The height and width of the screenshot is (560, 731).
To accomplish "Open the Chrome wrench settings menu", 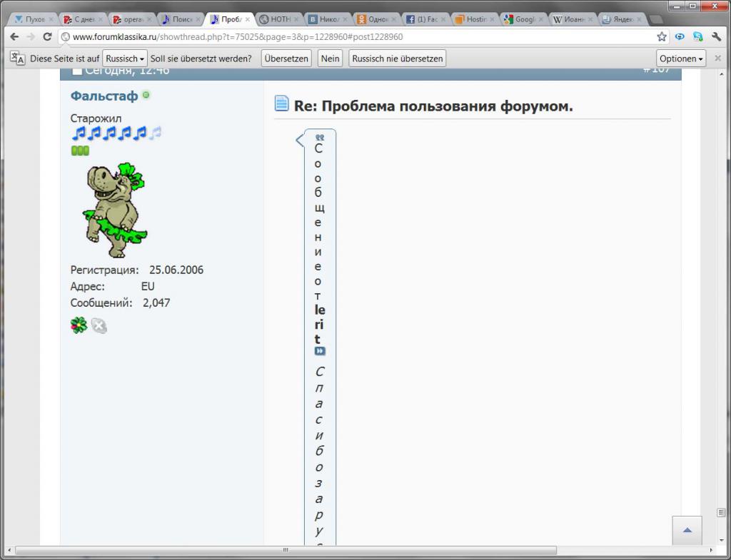I will [716, 36].
